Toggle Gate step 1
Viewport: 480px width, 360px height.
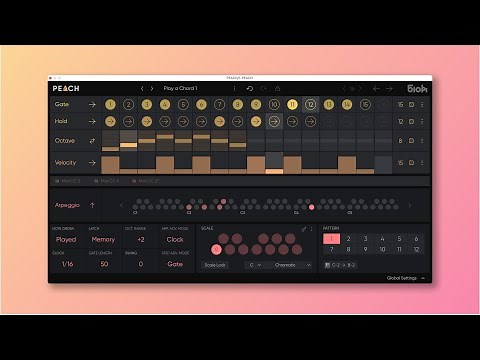pyautogui.click(x=110, y=105)
